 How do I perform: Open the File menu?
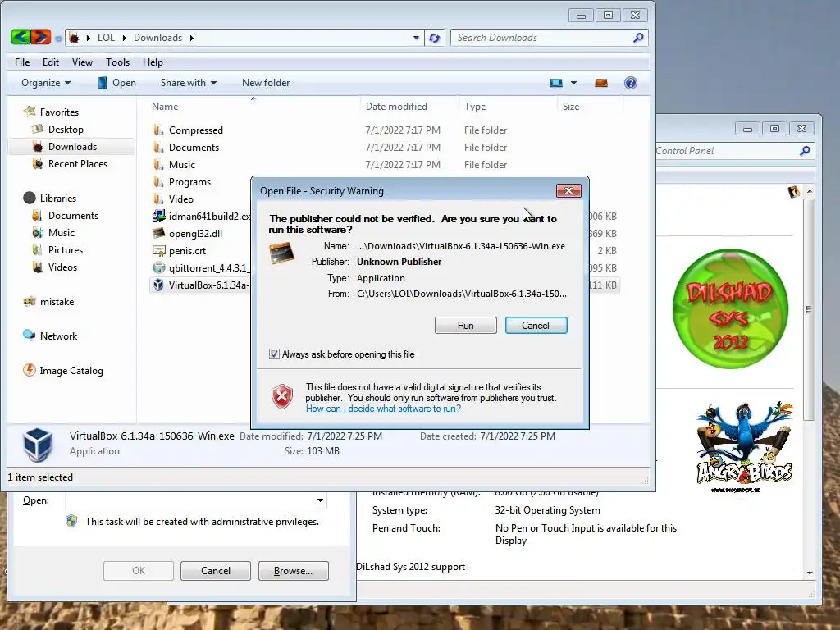click(x=22, y=62)
